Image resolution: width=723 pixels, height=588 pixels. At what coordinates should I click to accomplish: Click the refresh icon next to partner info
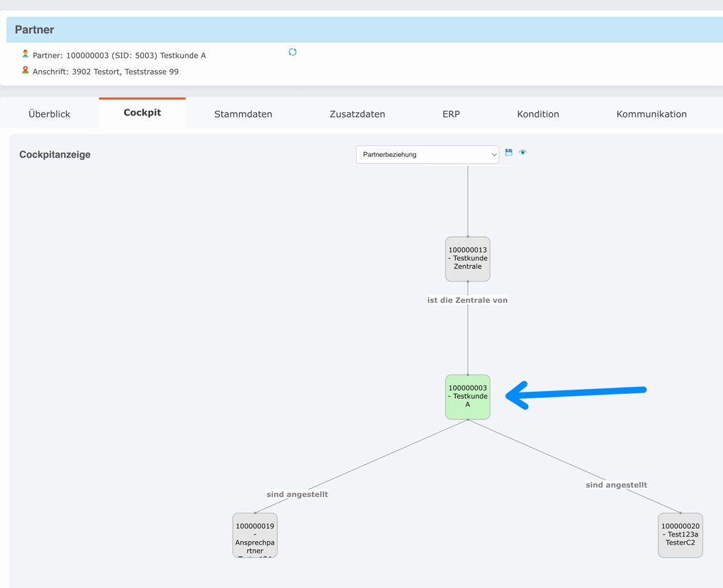click(x=292, y=52)
